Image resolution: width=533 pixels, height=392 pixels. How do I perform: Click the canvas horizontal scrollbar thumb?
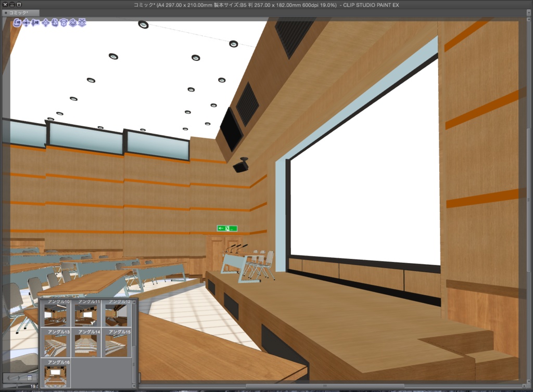(325, 386)
